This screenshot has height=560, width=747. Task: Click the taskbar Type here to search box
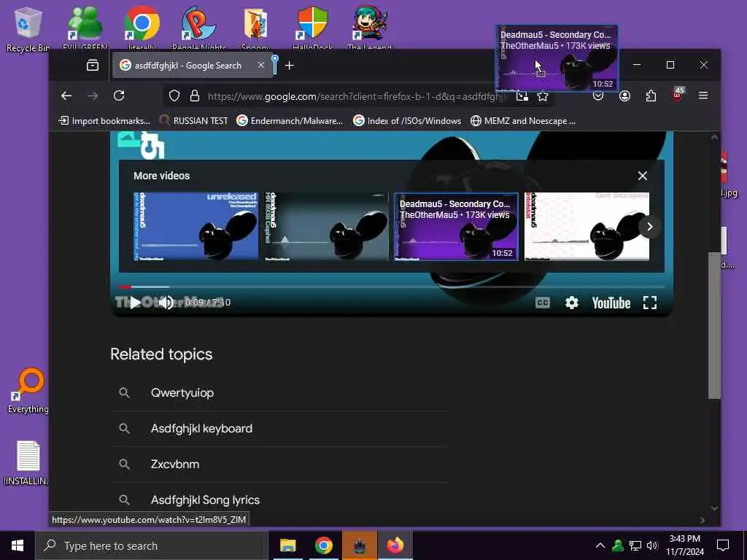(x=152, y=545)
